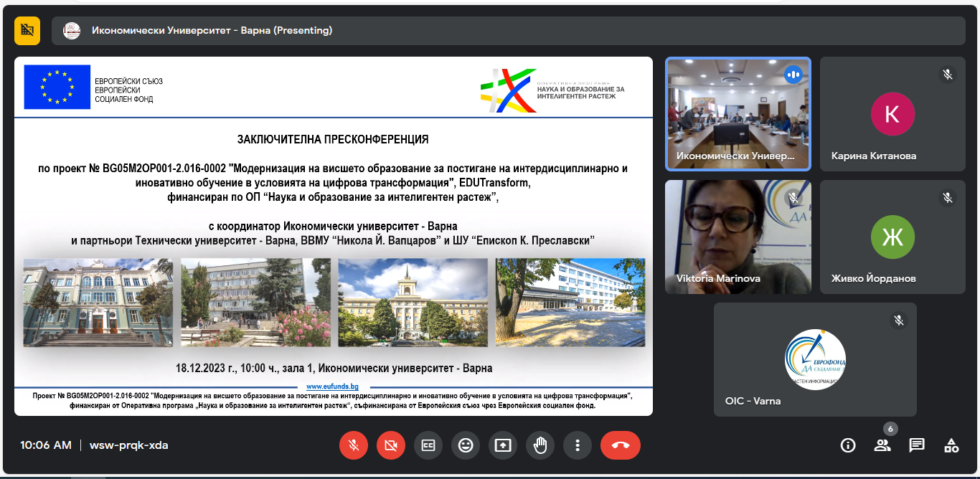This screenshot has width=980, height=479.
Task: Open the more options three-dot menu
Action: point(578,445)
